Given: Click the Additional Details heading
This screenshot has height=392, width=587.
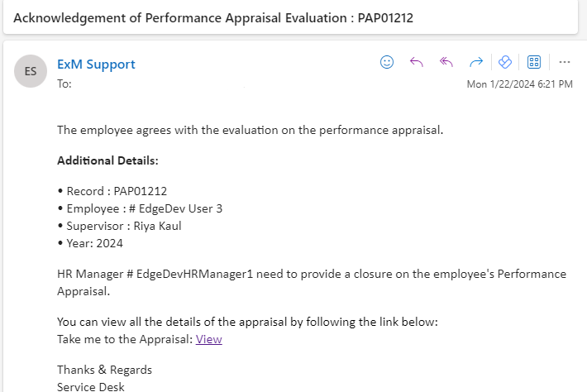Looking at the screenshot, I should coord(107,160).
